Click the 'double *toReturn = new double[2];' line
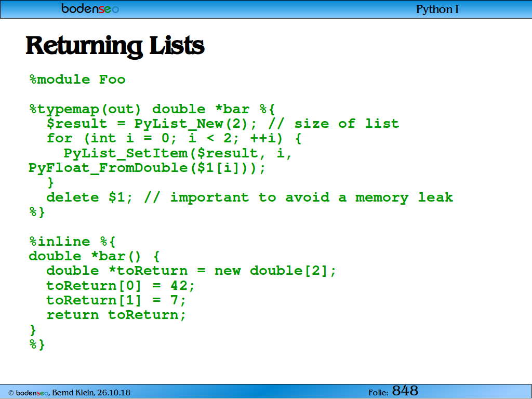Viewport: 532px width, 399px height. tap(191, 271)
